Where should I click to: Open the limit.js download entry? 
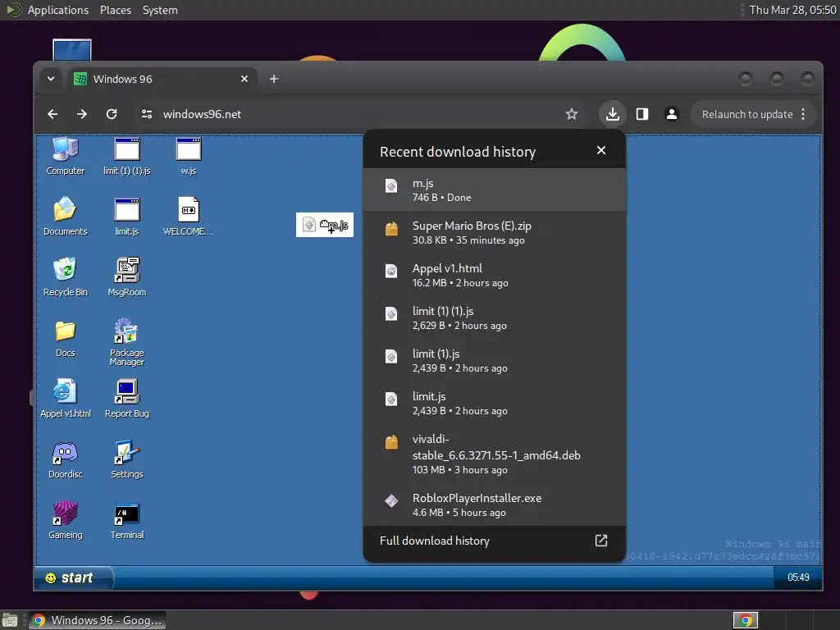coord(494,404)
